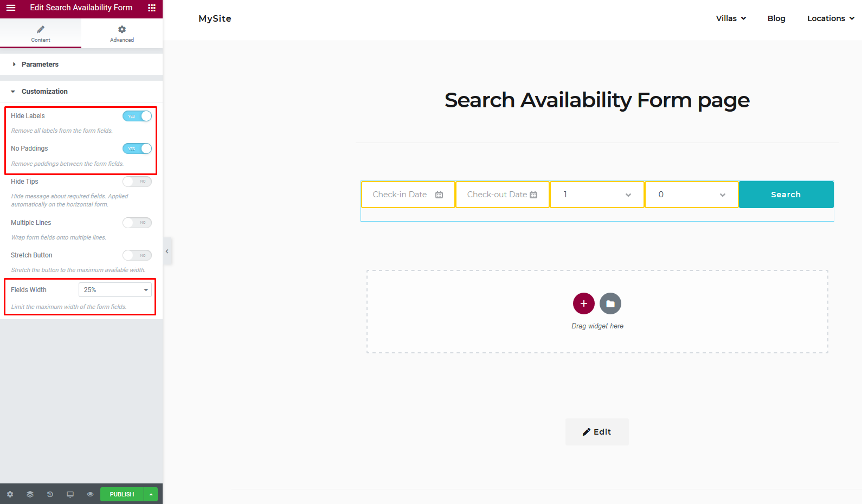
Task: Open page settings gear in bottom bar
Action: coord(10,494)
